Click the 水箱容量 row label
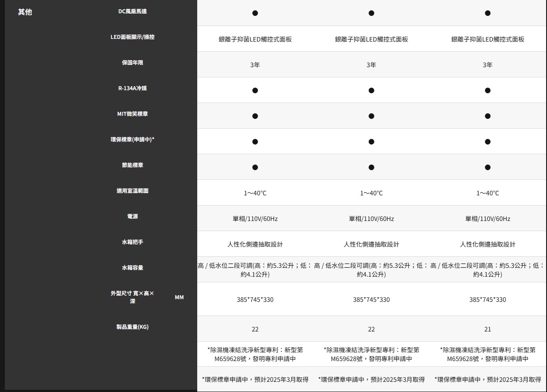Image resolution: width=547 pixels, height=392 pixels. coord(133,268)
